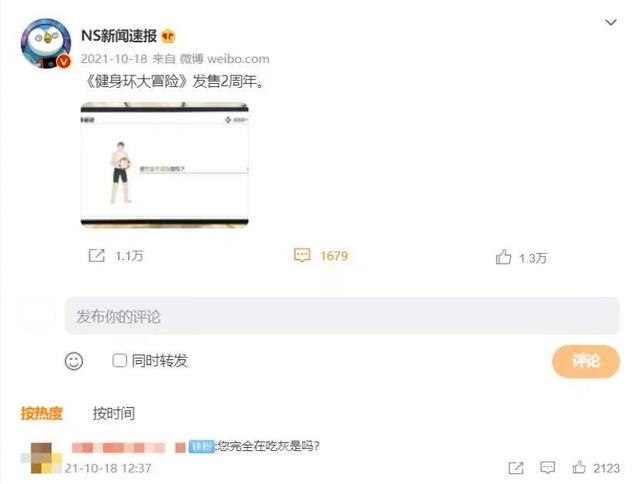This screenshot has width=640, height=484.
Task: Like the comment with 2123 likes
Action: pyautogui.click(x=579, y=467)
